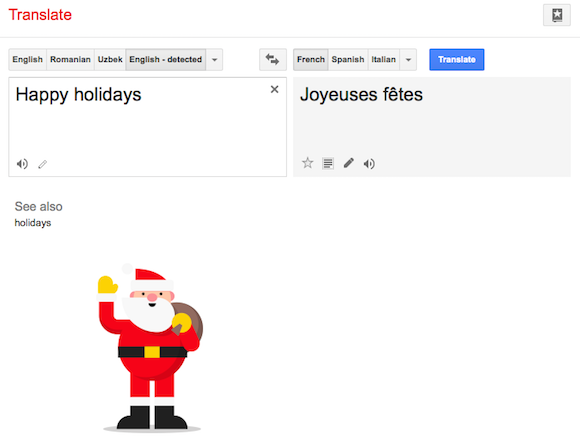
Task: Select the English - detected option
Action: 166,60
